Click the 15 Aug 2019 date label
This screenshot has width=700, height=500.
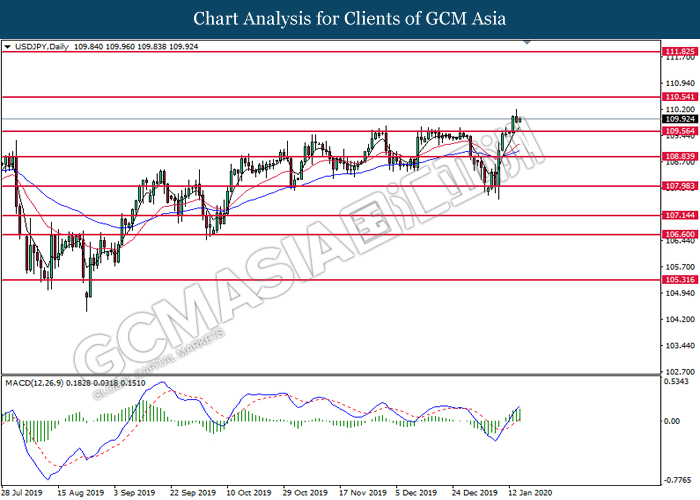pos(81,493)
